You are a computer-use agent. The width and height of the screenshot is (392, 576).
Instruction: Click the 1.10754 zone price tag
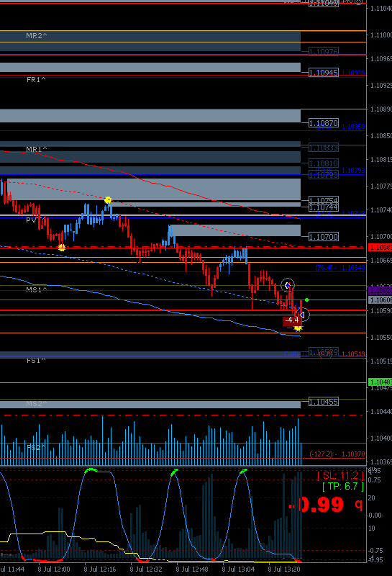click(324, 200)
